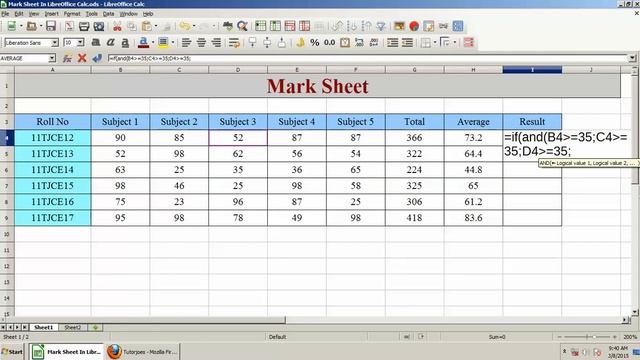Click the Format as Percent icon
640x360 pixels.
(315, 42)
